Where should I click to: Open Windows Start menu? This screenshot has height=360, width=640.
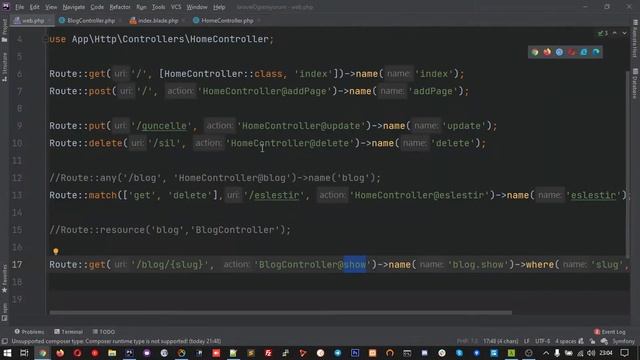pos(7,353)
